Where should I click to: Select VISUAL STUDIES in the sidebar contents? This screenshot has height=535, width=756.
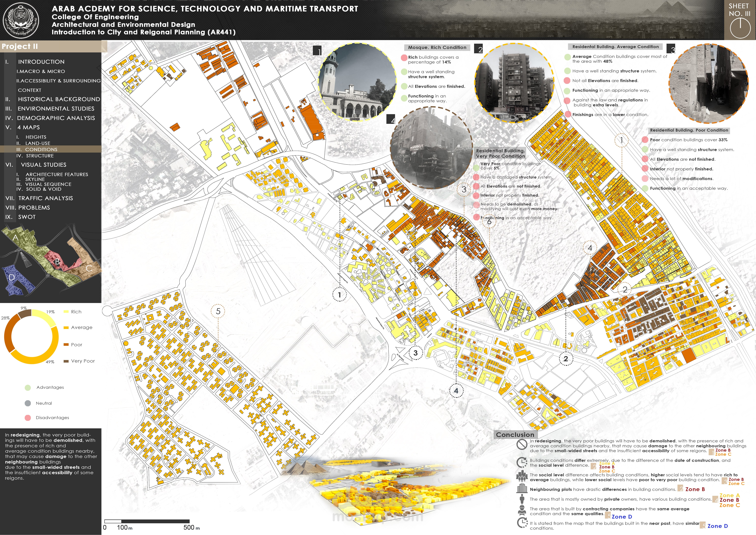pos(44,165)
